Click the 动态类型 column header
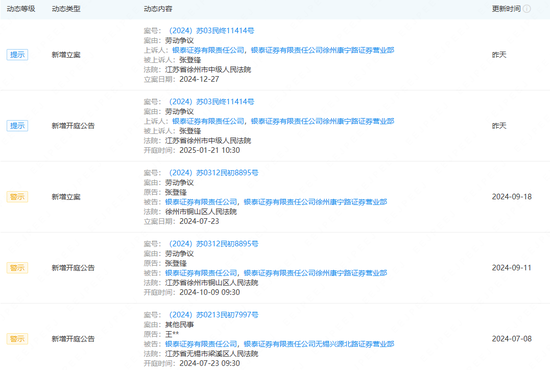The width and height of the screenshot is (550, 370). [x=66, y=9]
